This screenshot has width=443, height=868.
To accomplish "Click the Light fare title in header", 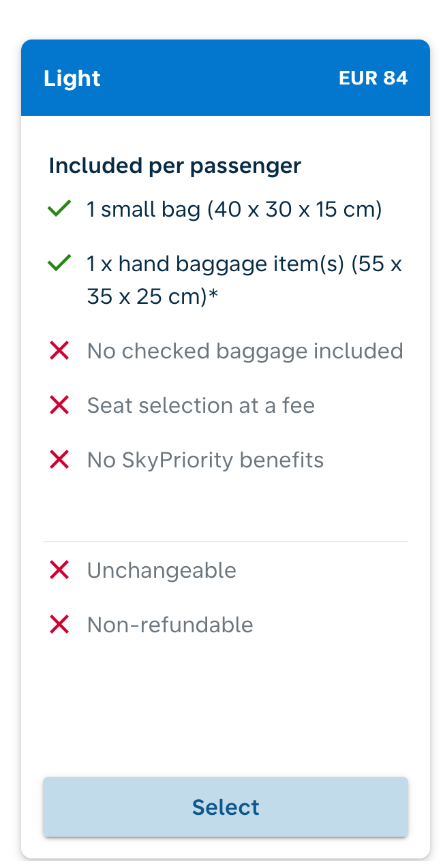I will 72,78.
